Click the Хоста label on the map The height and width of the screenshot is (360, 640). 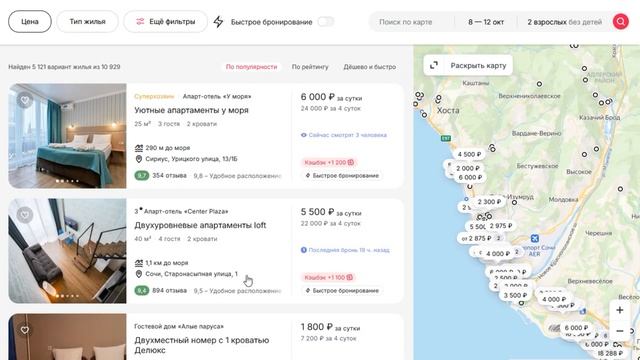coord(448,110)
